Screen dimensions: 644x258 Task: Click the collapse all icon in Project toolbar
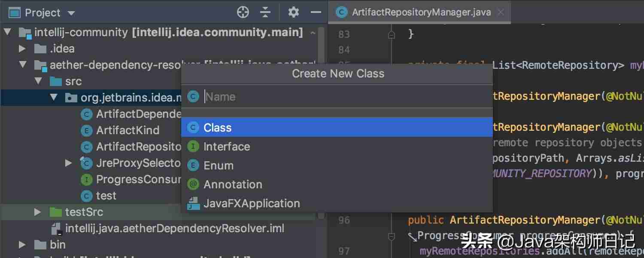[266, 12]
